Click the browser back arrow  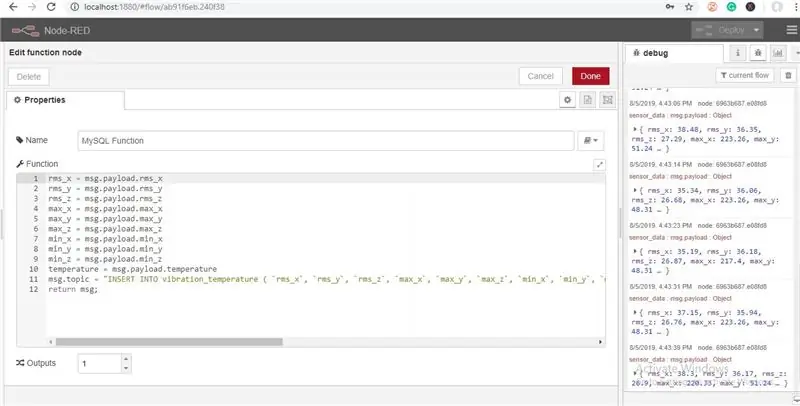click(x=13, y=7)
